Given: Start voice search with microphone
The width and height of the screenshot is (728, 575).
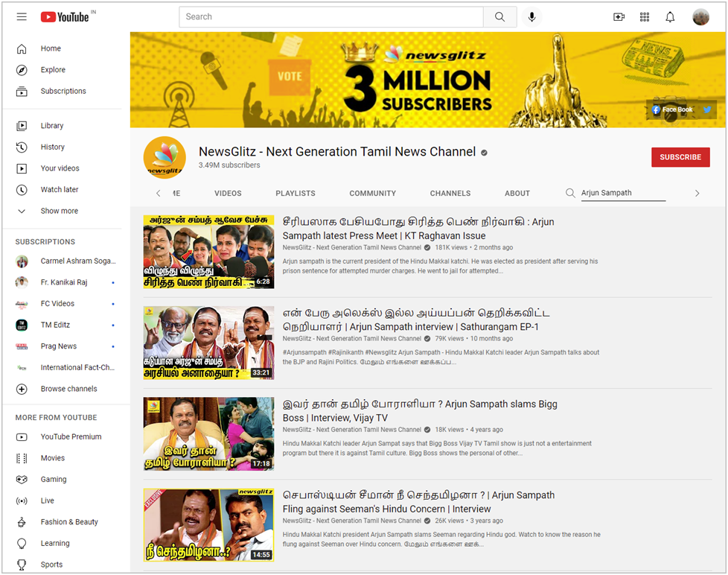Looking at the screenshot, I should pyautogui.click(x=531, y=16).
